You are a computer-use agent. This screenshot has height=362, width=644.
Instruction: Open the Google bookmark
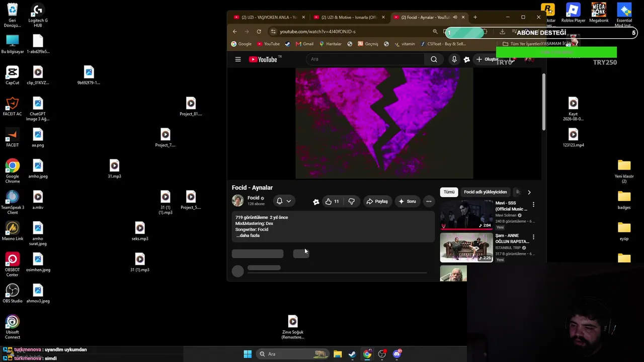[241, 44]
